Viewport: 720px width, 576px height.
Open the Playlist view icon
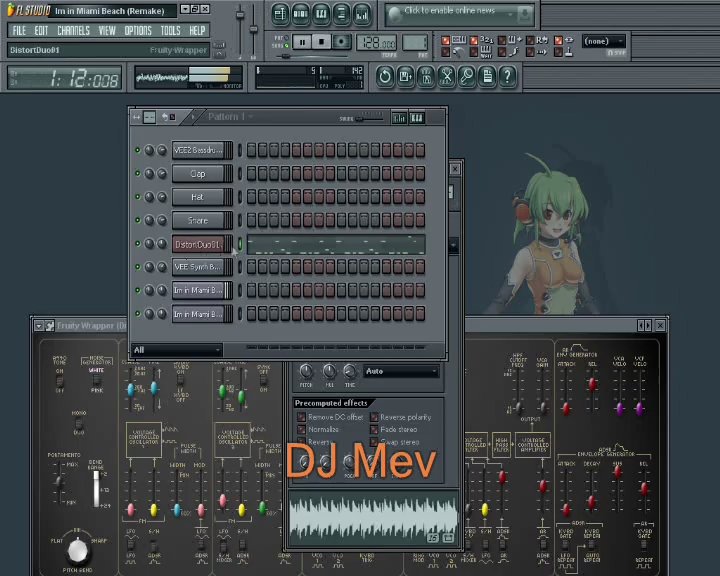pyautogui.click(x=280, y=14)
